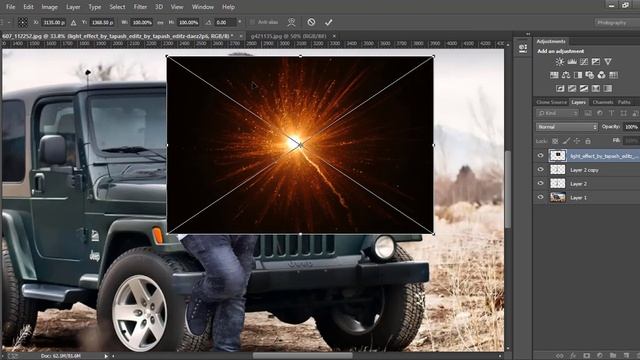Open the Photography workspace dropdown
Image resolution: width=640 pixels, height=360 pixels.
pyautogui.click(x=617, y=23)
